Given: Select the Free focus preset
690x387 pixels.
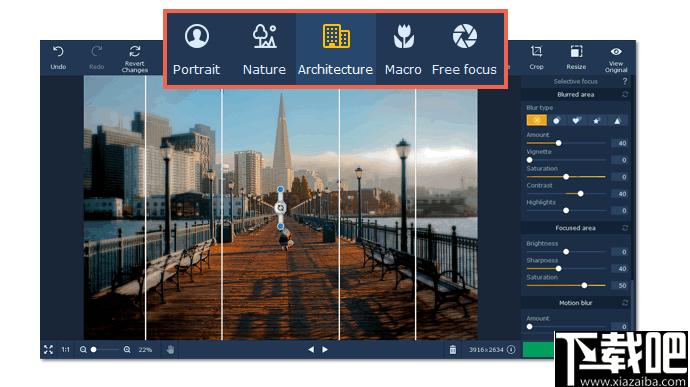Looking at the screenshot, I should [x=464, y=49].
